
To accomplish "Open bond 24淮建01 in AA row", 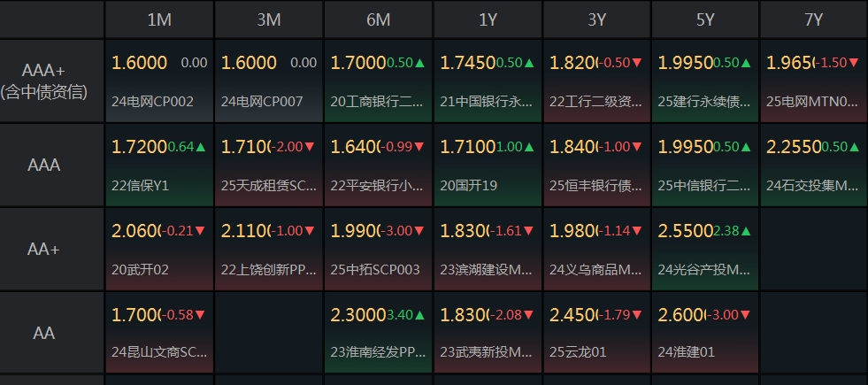I will point(687,351).
